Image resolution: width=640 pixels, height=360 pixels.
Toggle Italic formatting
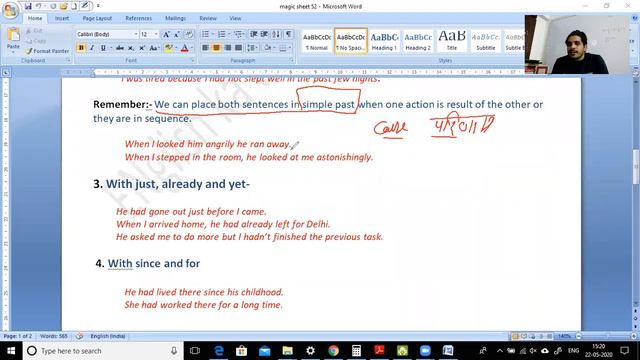tap(92, 48)
